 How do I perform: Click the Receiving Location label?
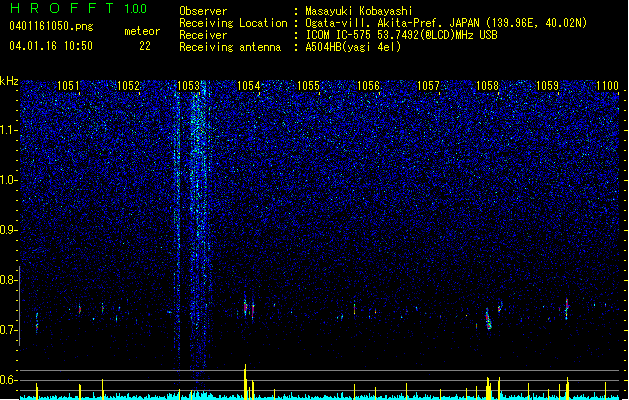pos(233,23)
